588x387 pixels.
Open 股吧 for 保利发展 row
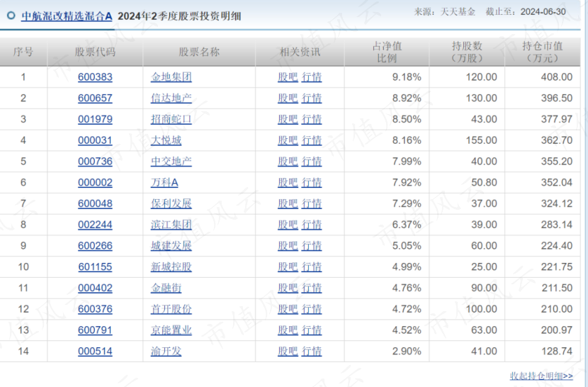(x=288, y=203)
